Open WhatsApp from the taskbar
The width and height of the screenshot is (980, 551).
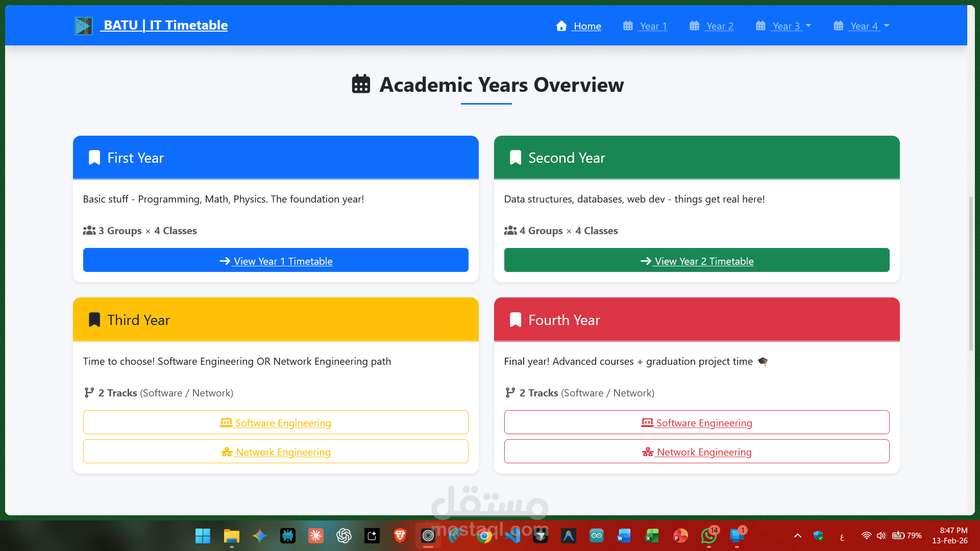click(x=708, y=536)
